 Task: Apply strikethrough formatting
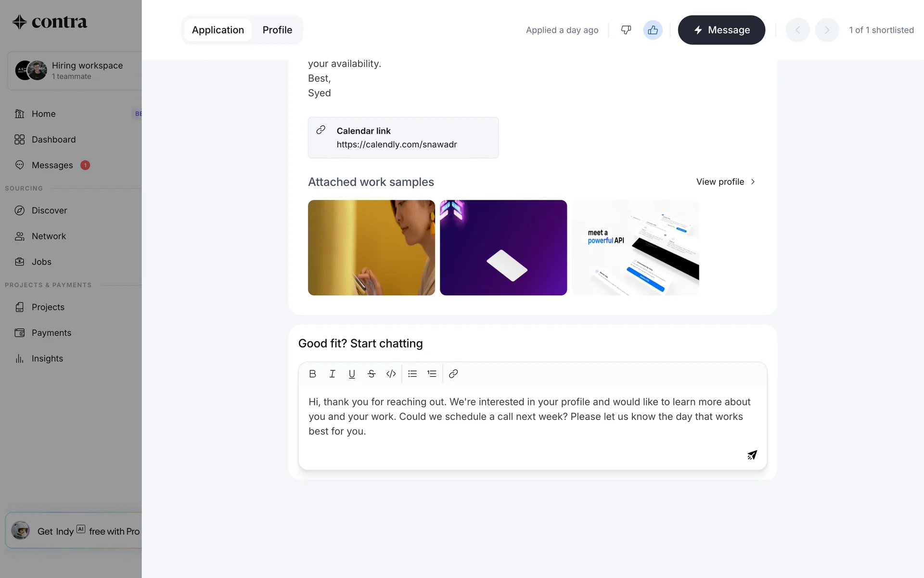point(371,374)
